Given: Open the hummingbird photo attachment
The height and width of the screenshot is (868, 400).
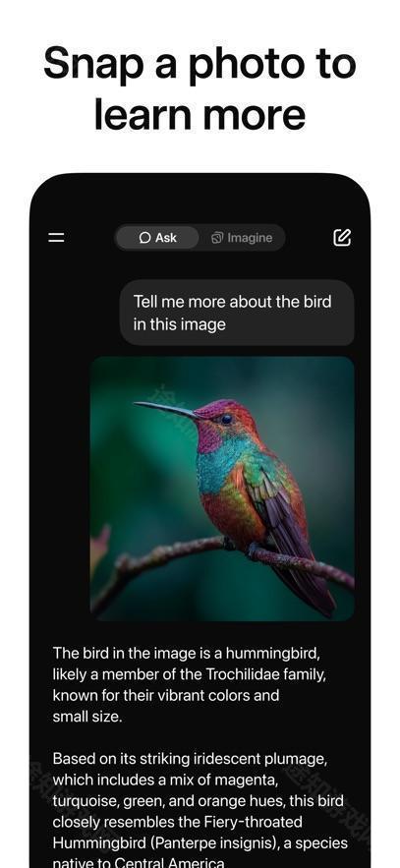Looking at the screenshot, I should coord(222,489).
